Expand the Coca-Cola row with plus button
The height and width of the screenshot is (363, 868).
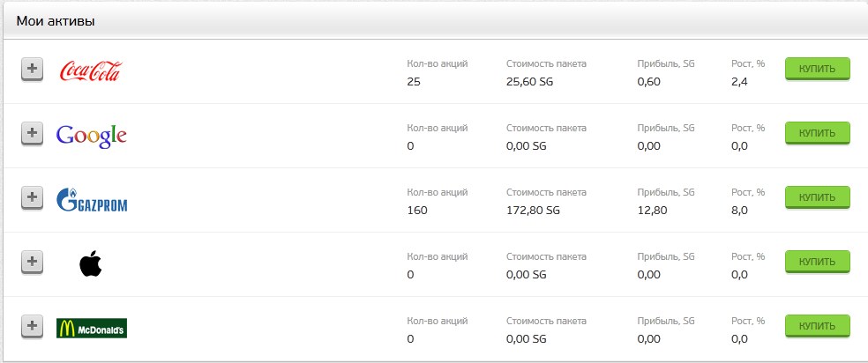coord(32,70)
